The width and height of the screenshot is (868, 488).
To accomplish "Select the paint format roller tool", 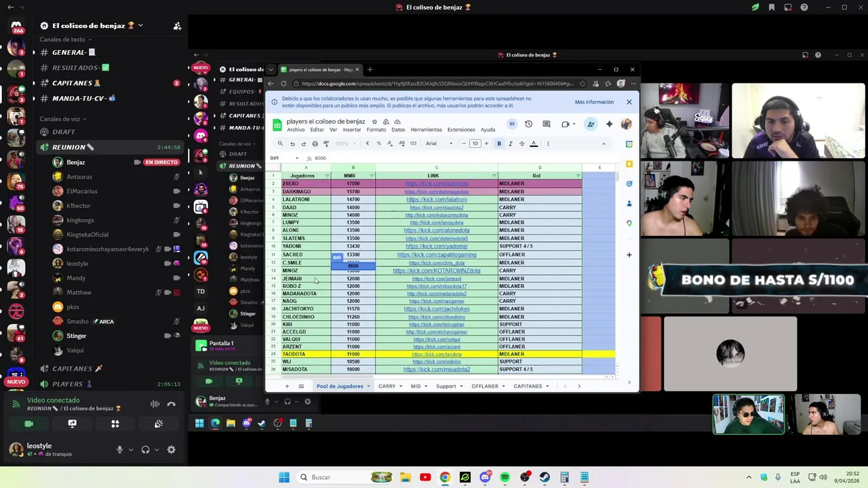I will click(x=326, y=144).
